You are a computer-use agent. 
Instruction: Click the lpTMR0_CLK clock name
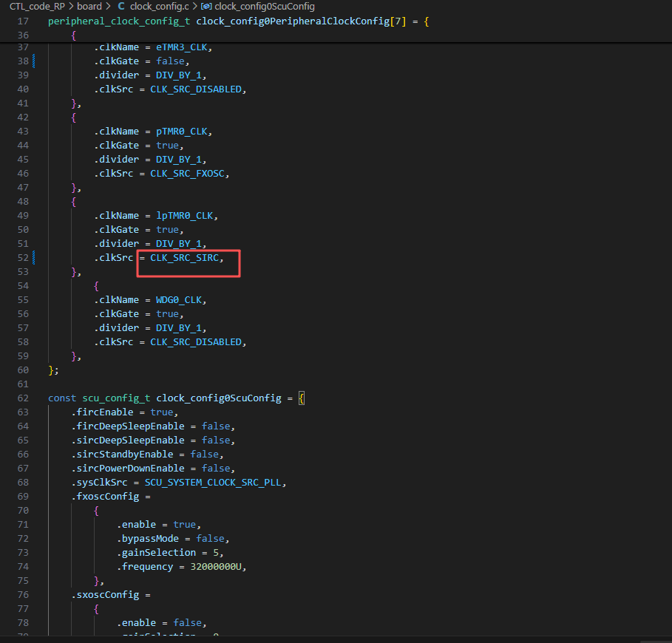click(186, 216)
